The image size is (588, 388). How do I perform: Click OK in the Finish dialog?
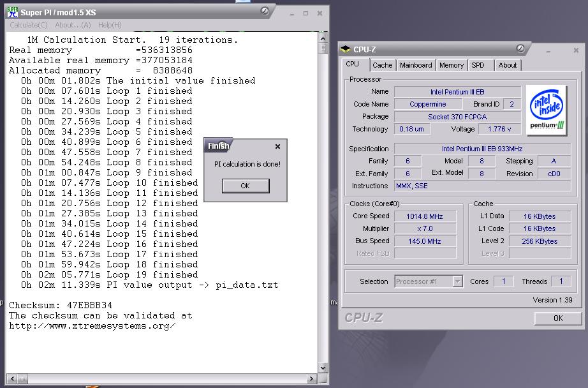tap(246, 186)
